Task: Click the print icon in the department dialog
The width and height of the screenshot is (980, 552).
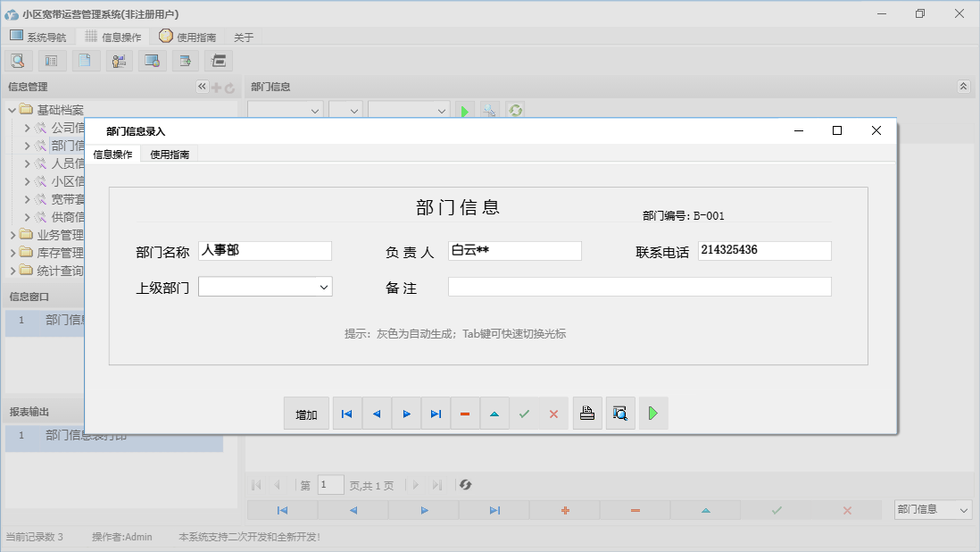Action: 587,413
